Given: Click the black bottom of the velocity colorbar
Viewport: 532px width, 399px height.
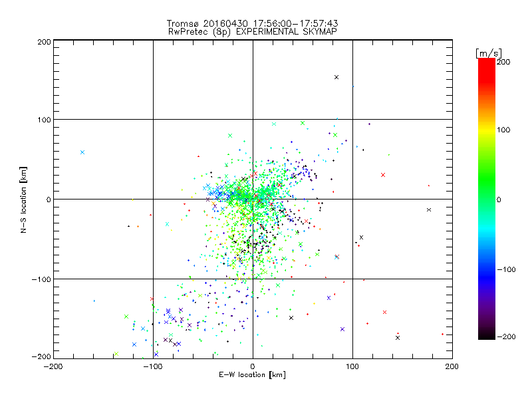Looking at the screenshot, I should [487, 334].
